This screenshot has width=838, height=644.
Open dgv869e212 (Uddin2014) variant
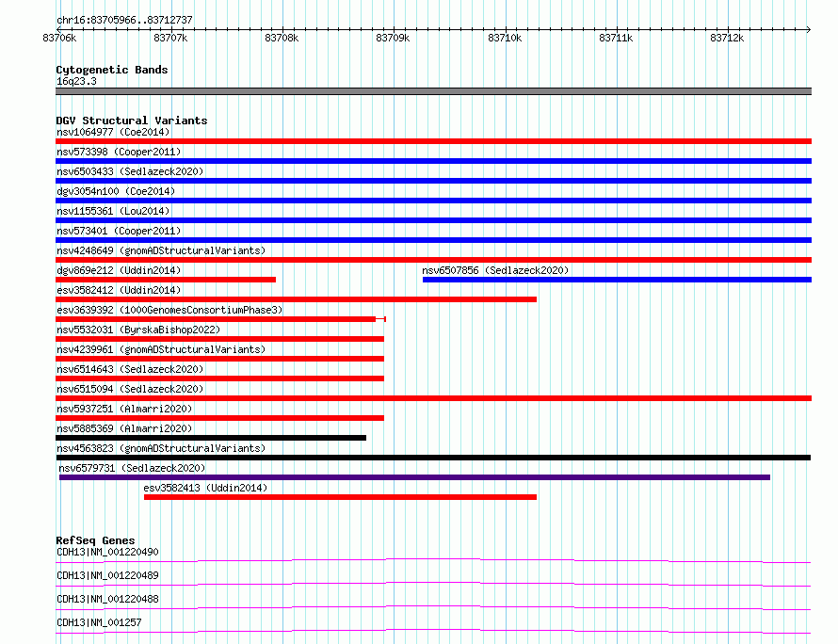pyautogui.click(x=119, y=270)
